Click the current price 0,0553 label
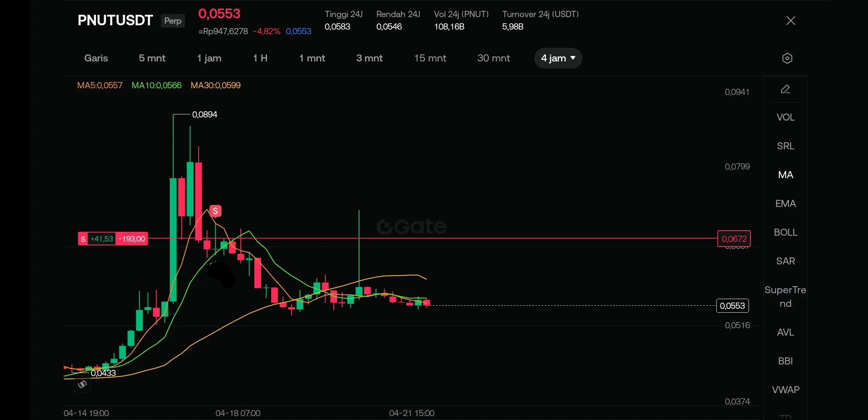The image size is (868, 420). 732,306
